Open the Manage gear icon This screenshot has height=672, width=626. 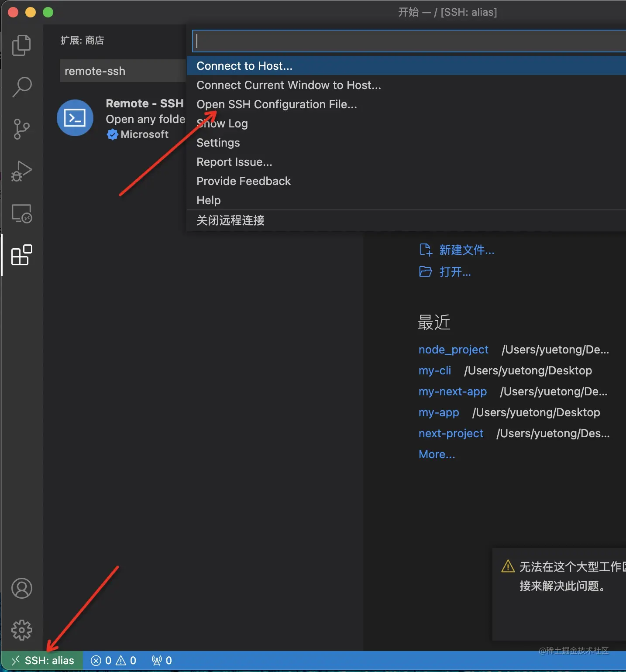point(21,630)
